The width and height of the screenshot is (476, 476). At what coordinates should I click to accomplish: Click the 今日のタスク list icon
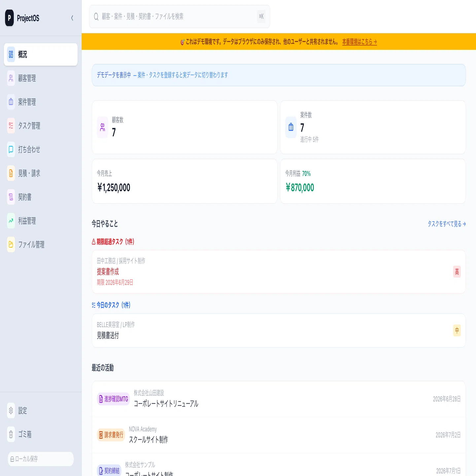pyautogui.click(x=94, y=305)
